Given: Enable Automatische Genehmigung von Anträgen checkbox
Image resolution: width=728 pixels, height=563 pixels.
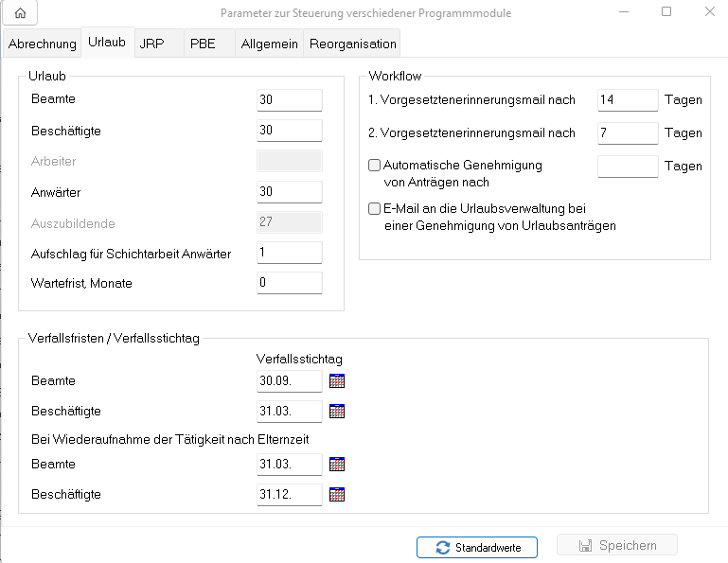Looking at the screenshot, I should pos(374,166).
